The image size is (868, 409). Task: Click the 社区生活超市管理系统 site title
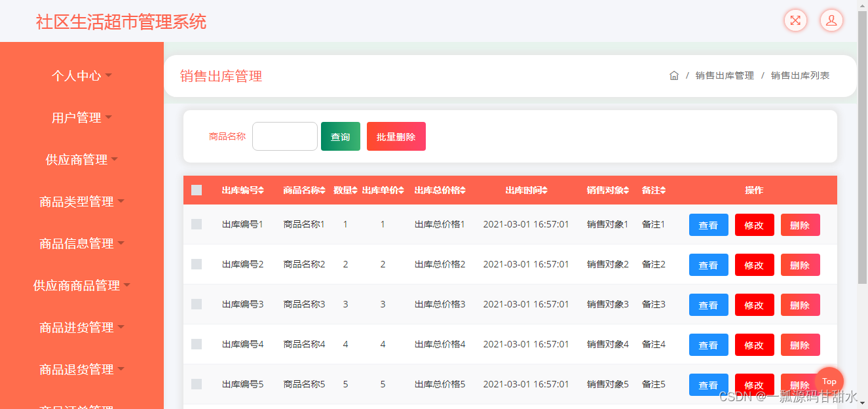pos(121,22)
